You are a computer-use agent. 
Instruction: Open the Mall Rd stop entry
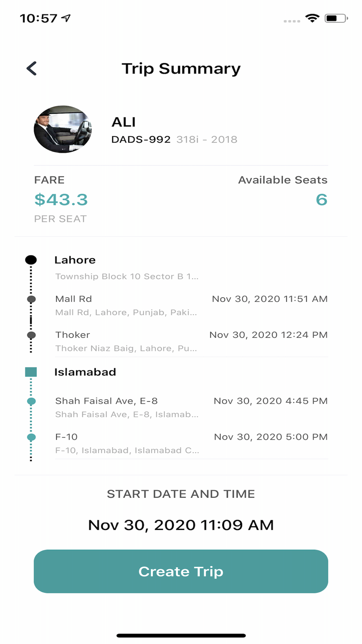[x=191, y=305]
